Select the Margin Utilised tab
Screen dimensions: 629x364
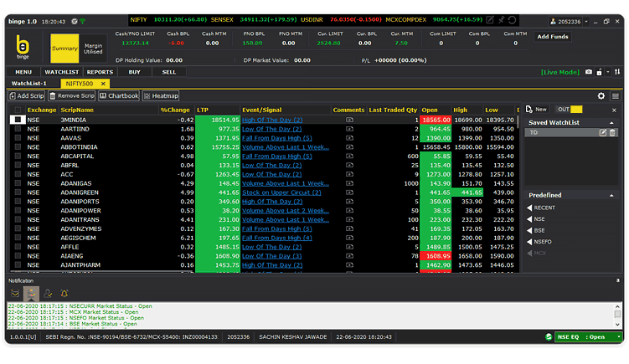coord(93,49)
